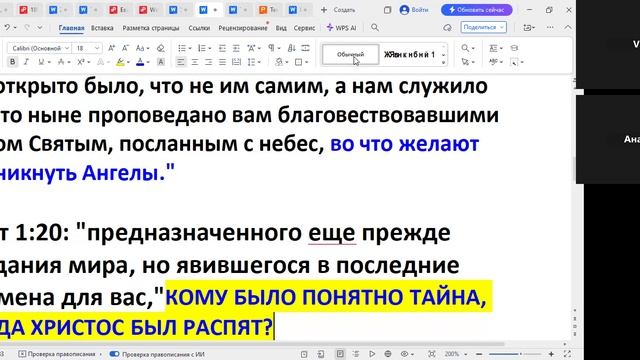The image size is (640, 360).
Task: Click the zoom out minus button
Action: point(479,354)
